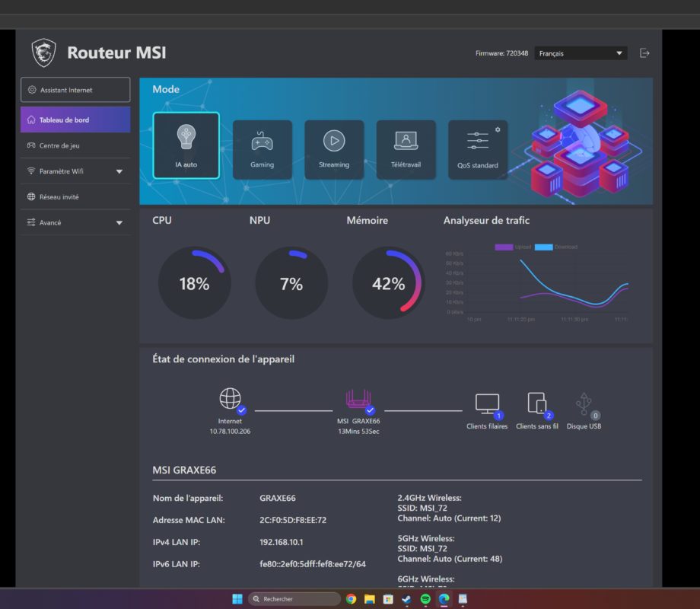Expand the Paramètre Wifi menu
The image size is (700, 609).
pyautogui.click(x=75, y=171)
